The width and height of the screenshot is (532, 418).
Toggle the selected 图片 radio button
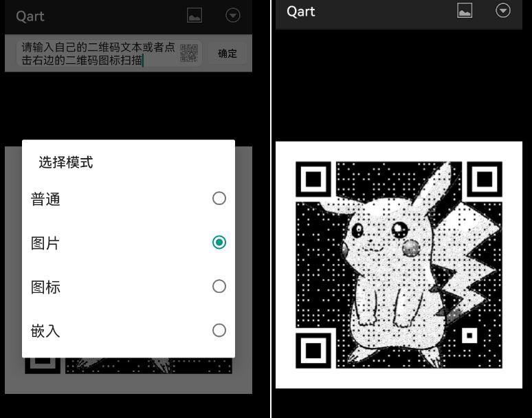point(219,242)
